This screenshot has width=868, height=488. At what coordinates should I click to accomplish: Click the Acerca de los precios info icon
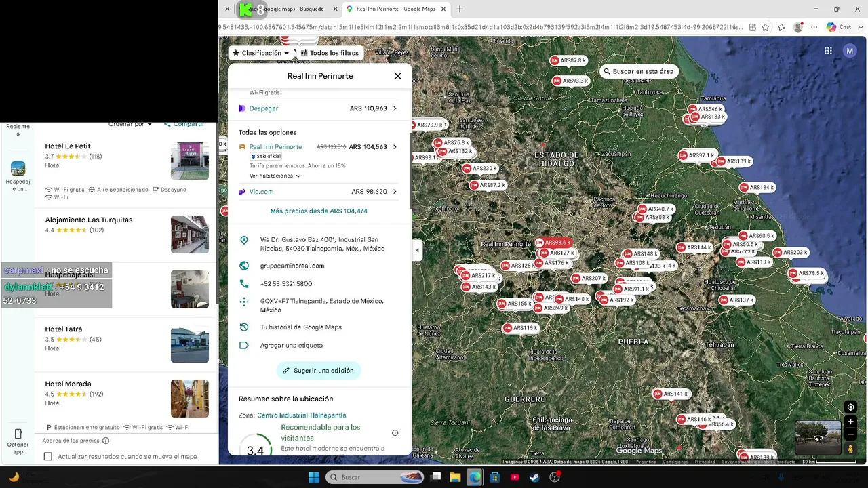(106, 441)
